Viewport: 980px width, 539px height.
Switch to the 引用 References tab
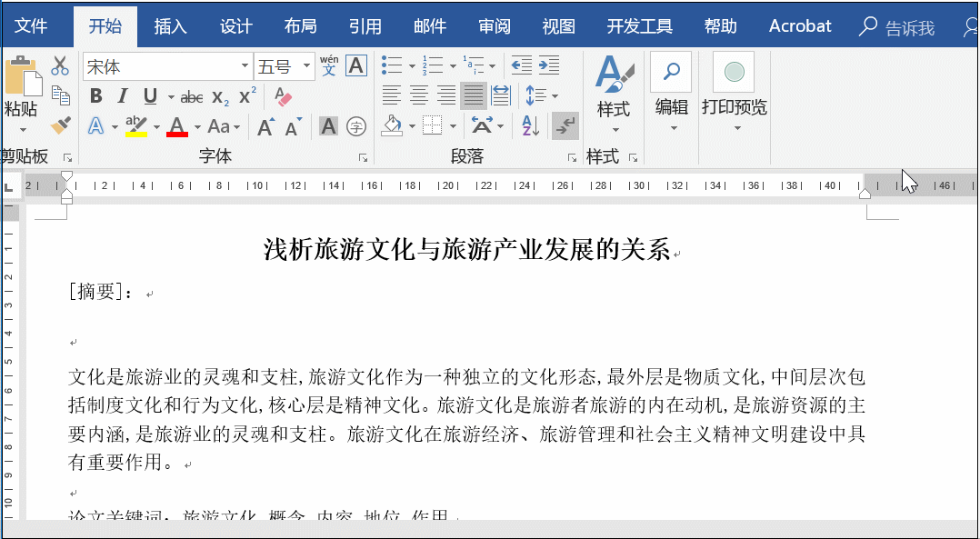(x=365, y=26)
